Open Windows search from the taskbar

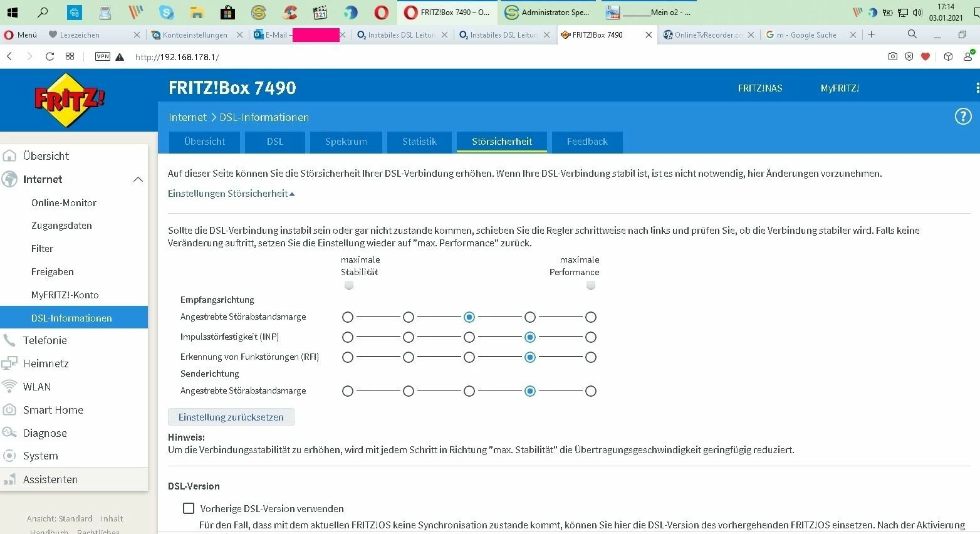(x=43, y=12)
